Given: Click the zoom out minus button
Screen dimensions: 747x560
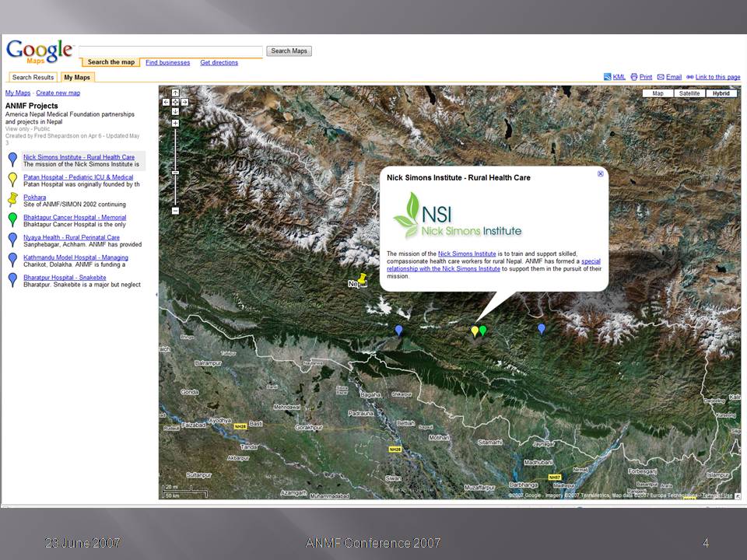Looking at the screenshot, I should coord(175,211).
